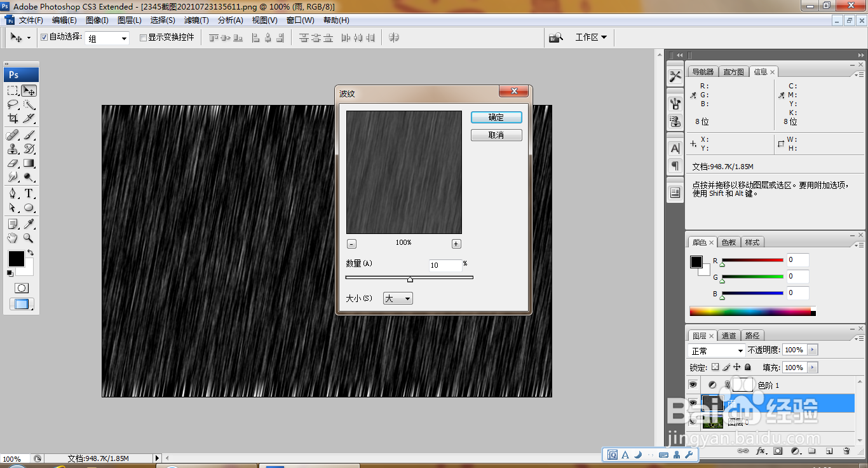Toggle lock all padlock icon
Viewport: 868px width, 468px height.
[748, 368]
